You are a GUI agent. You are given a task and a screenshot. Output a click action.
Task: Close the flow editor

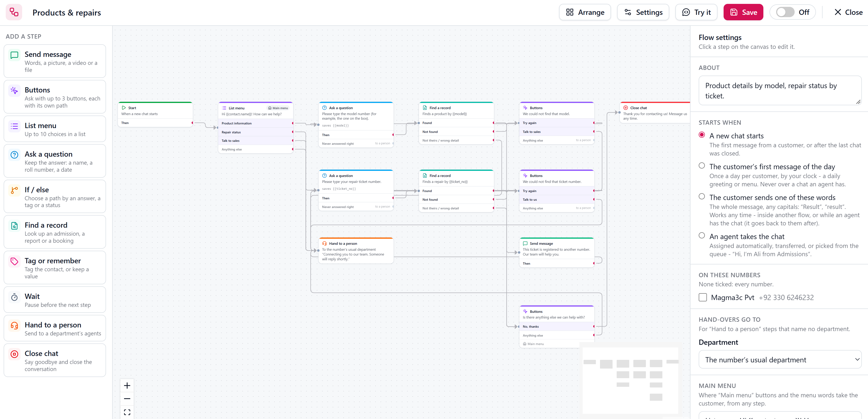[848, 12]
